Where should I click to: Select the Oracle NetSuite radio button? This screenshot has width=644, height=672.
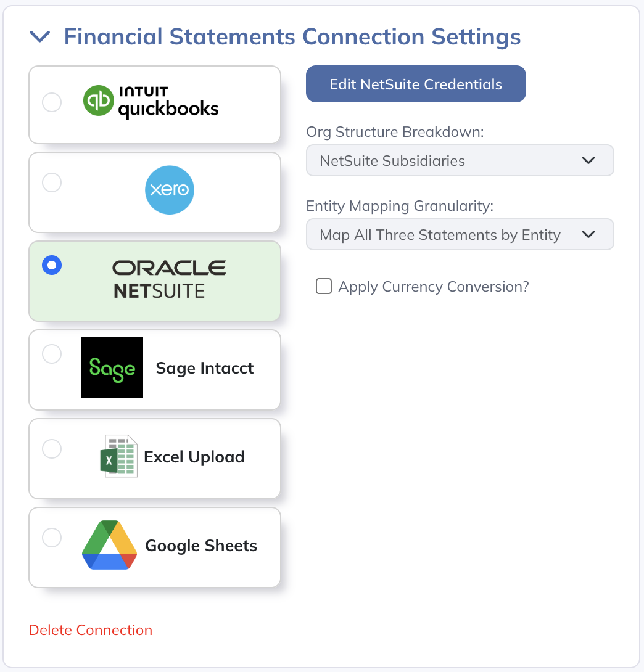[x=52, y=265]
